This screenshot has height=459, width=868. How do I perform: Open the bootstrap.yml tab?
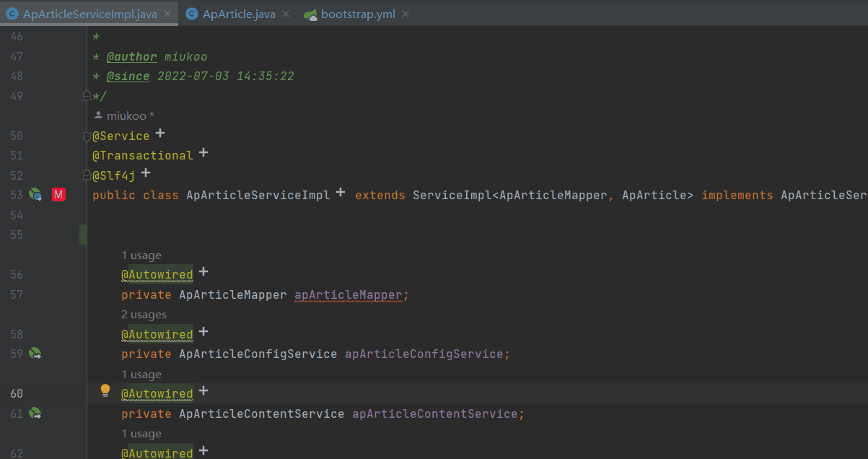[x=358, y=14]
